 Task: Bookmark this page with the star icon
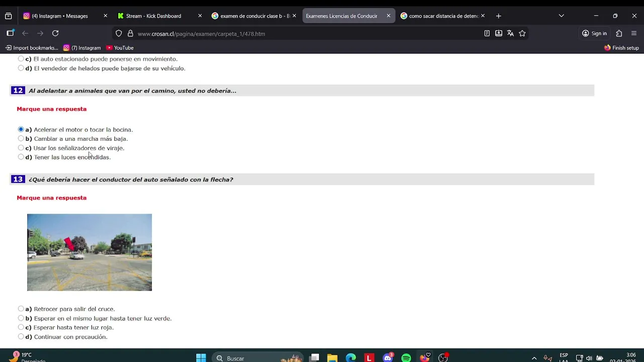click(x=522, y=33)
